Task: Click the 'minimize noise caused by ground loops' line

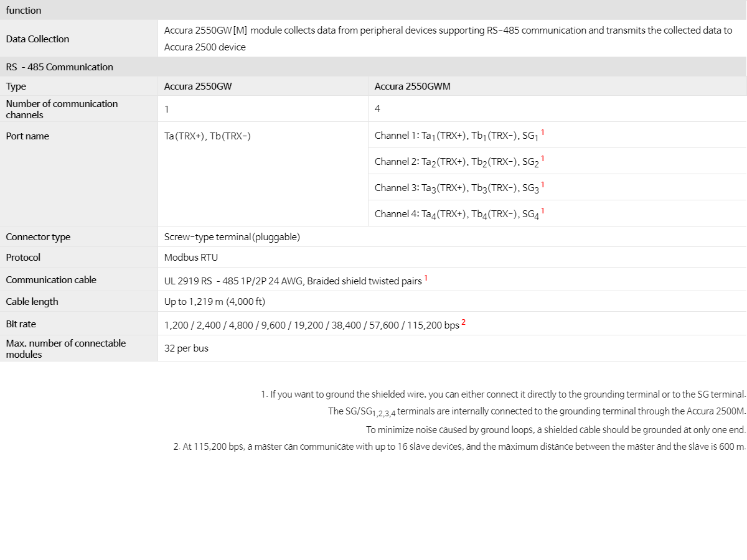Action: [555, 429]
